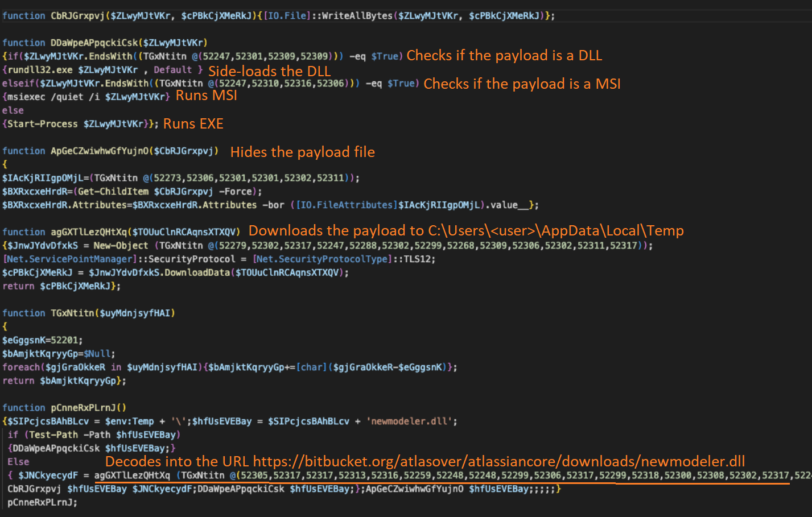
Task: Select the "function DDaWpeAPpqckiCsk($ZLwyMJtVKr)" declaration line
Action: coord(105,43)
